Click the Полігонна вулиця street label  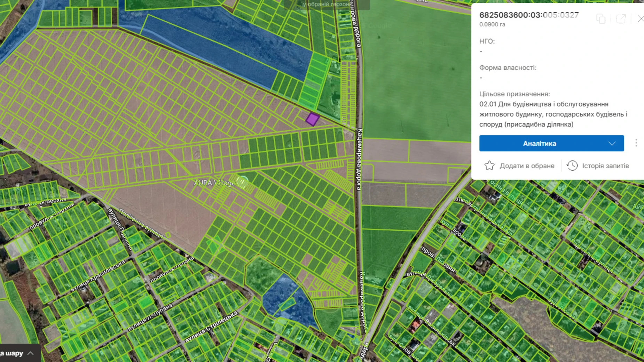click(141, 223)
